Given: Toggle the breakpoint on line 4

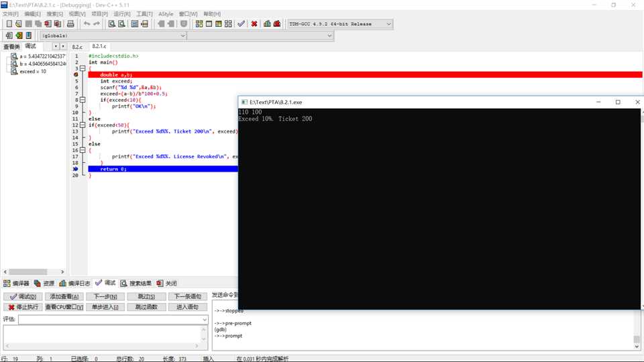Looking at the screenshot, I should [x=76, y=74].
